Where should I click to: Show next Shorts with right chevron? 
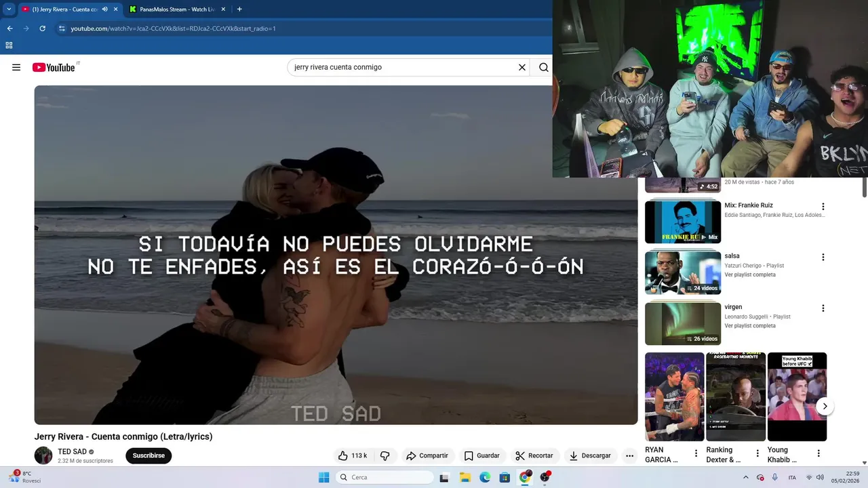tap(825, 406)
